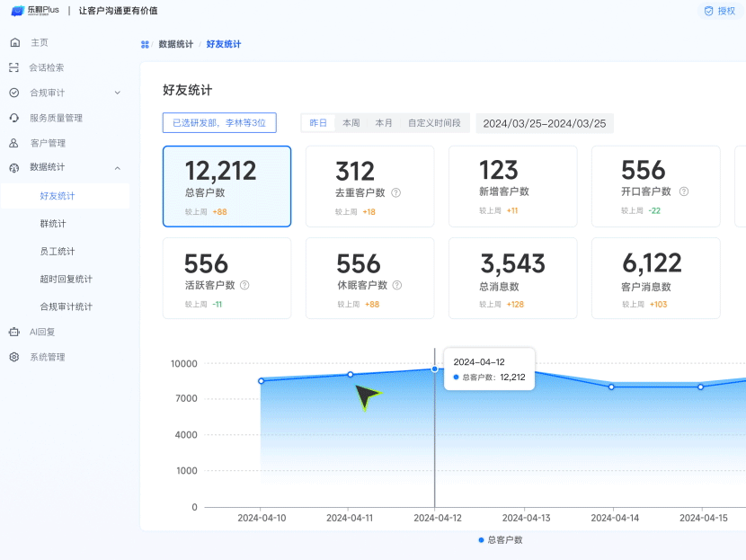Click the AI回复 robot icon
Image resolution: width=746 pixels, height=560 pixels.
tap(14, 332)
